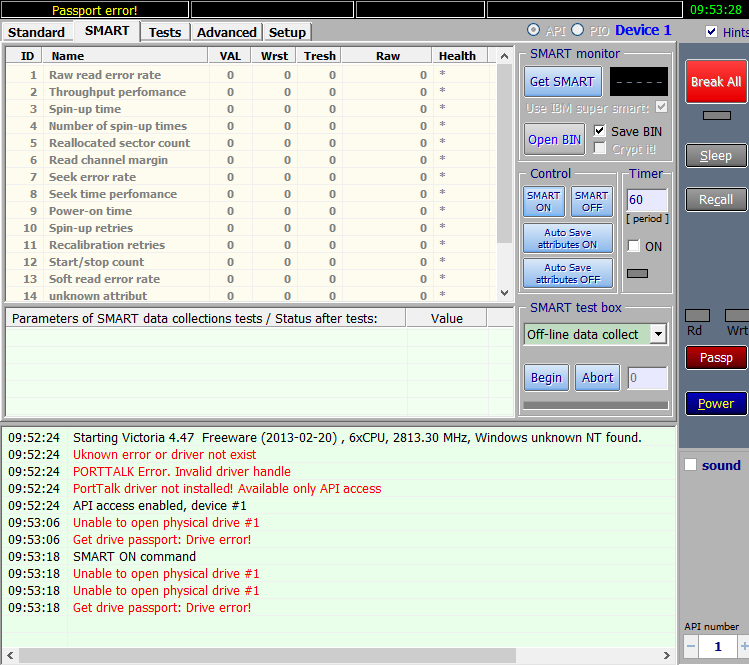Enable the Timer ON checkbox

coord(633,246)
